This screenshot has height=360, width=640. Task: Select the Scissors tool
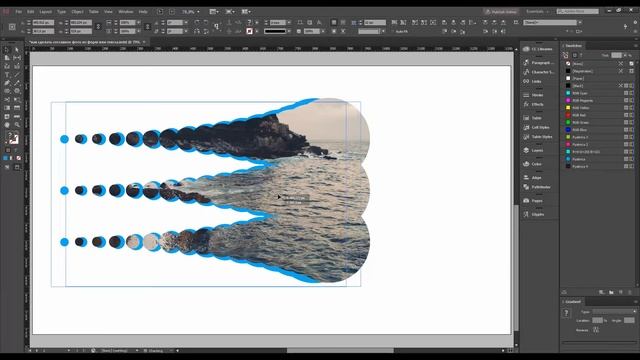coord(7,100)
